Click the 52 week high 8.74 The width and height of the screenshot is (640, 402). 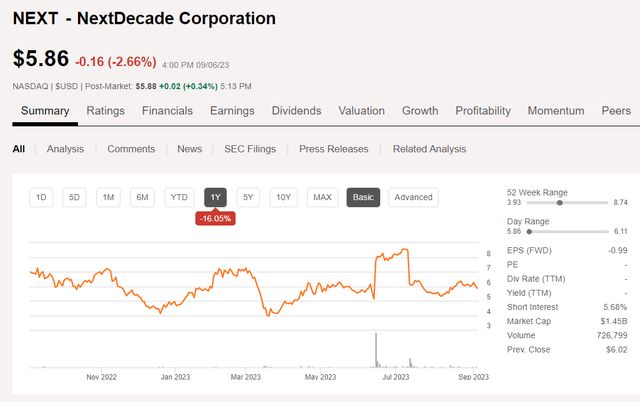tap(620, 202)
